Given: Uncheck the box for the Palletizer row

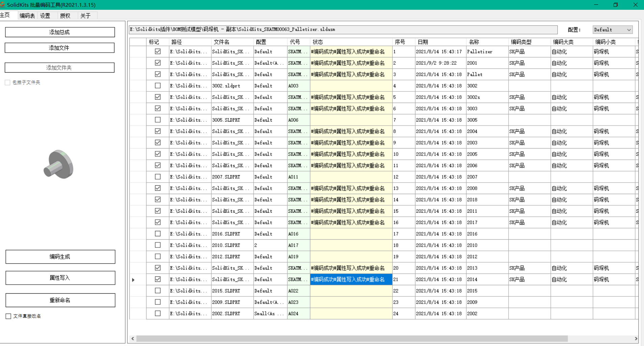Looking at the screenshot, I should tap(158, 52).
